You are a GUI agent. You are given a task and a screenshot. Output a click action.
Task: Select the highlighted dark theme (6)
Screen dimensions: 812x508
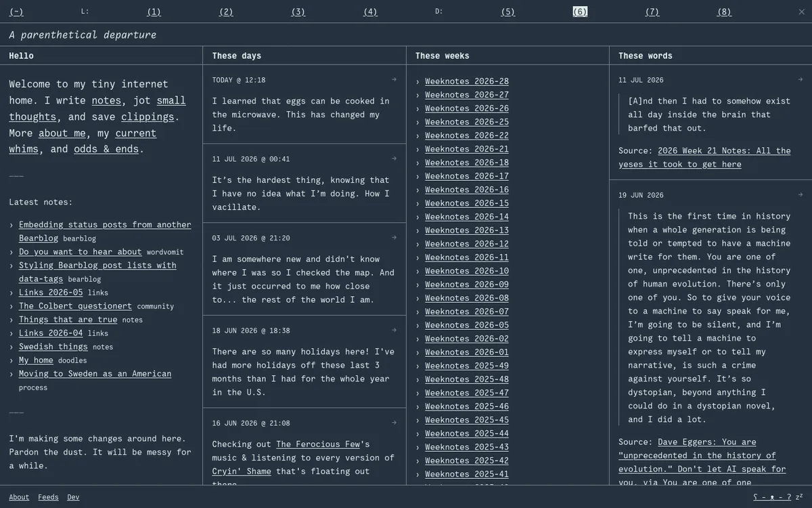pyautogui.click(x=580, y=12)
